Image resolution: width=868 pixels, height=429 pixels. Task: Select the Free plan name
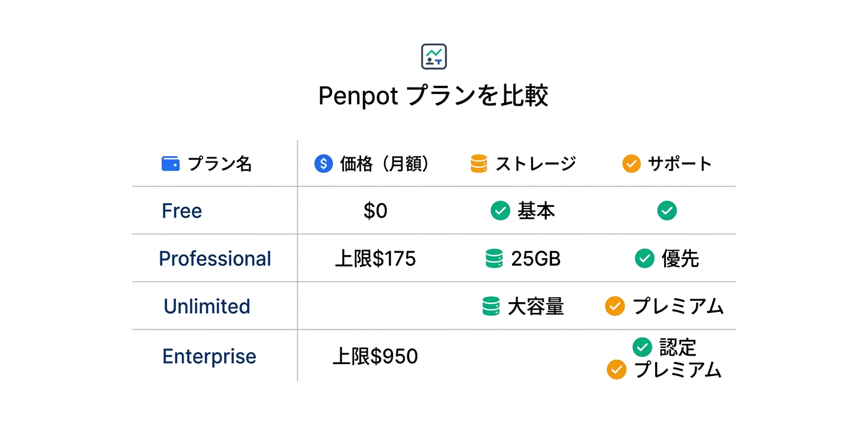182,211
